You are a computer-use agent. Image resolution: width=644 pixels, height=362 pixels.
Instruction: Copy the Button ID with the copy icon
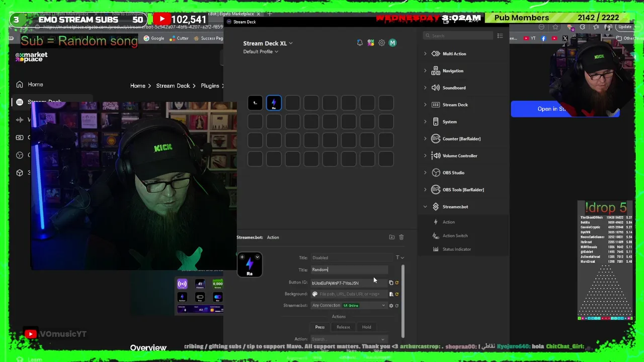click(x=391, y=283)
